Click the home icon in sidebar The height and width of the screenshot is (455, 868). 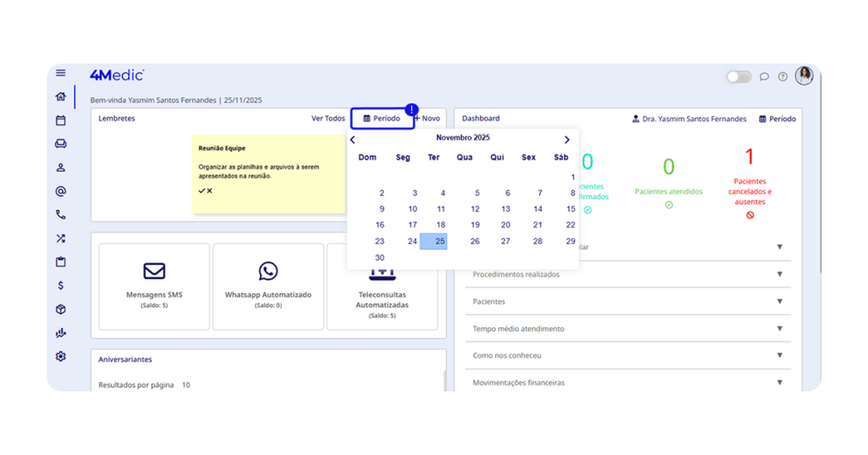point(60,97)
